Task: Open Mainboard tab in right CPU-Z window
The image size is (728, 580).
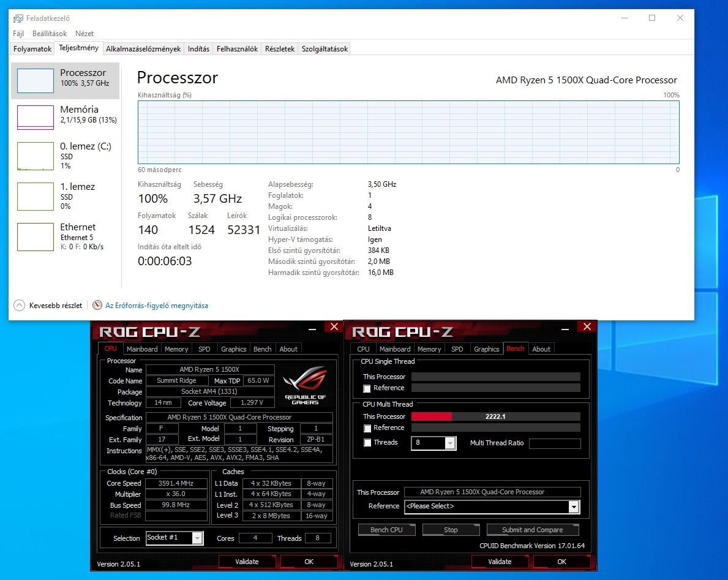Action: tap(395, 348)
